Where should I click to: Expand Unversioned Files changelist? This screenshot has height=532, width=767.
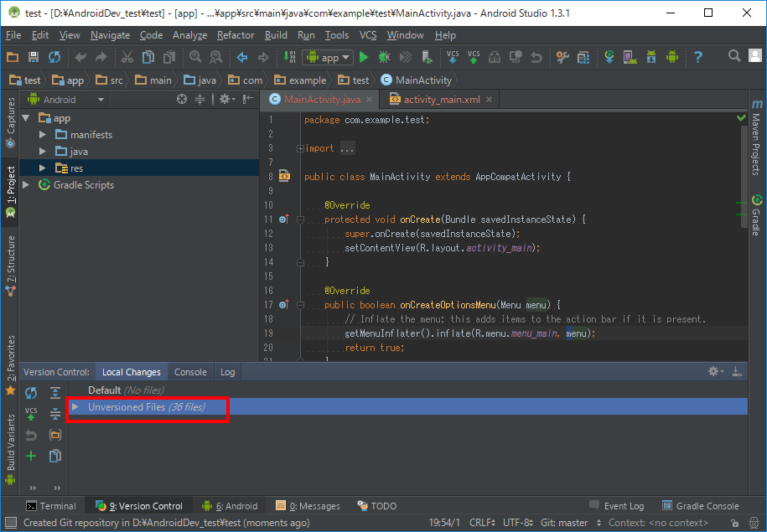tap(75, 407)
